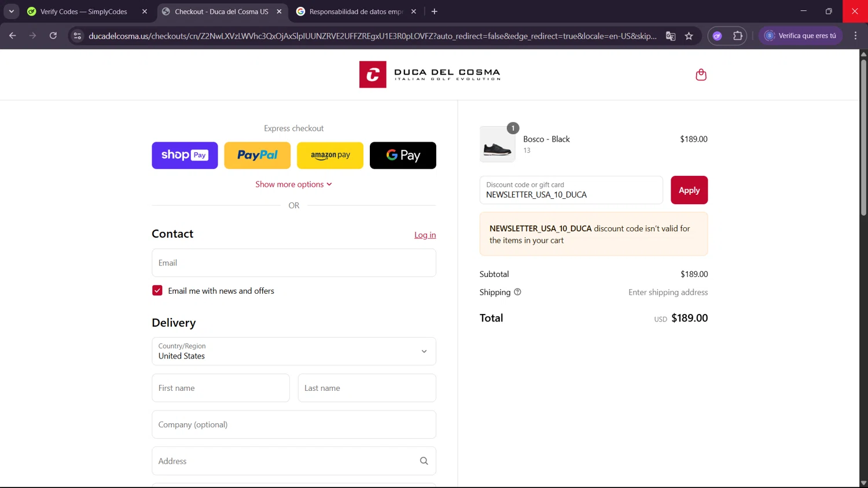The height and width of the screenshot is (488, 868).
Task: Open the Country/Region dropdown
Action: click(293, 351)
